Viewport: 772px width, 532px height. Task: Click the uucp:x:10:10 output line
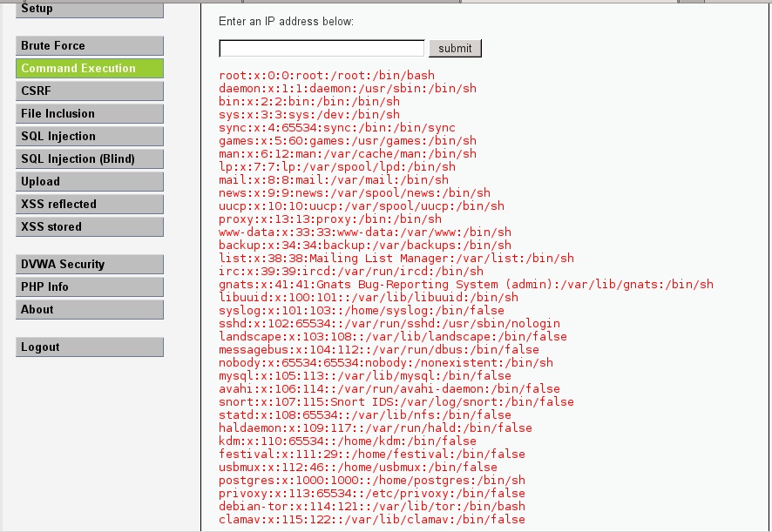362,205
